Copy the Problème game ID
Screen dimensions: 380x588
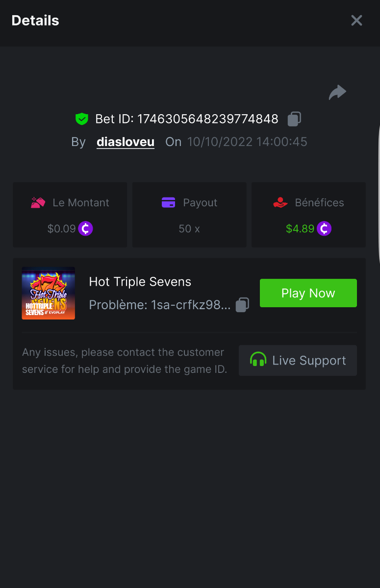point(242,305)
